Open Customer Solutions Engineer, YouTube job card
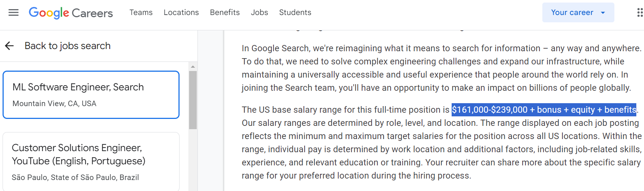Viewport: 644px width, 191px height. point(91,161)
